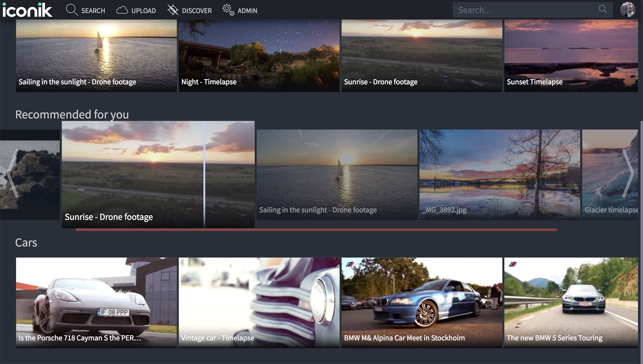Click the iconik logo
Viewport: 643px width, 364px height.
[27, 10]
